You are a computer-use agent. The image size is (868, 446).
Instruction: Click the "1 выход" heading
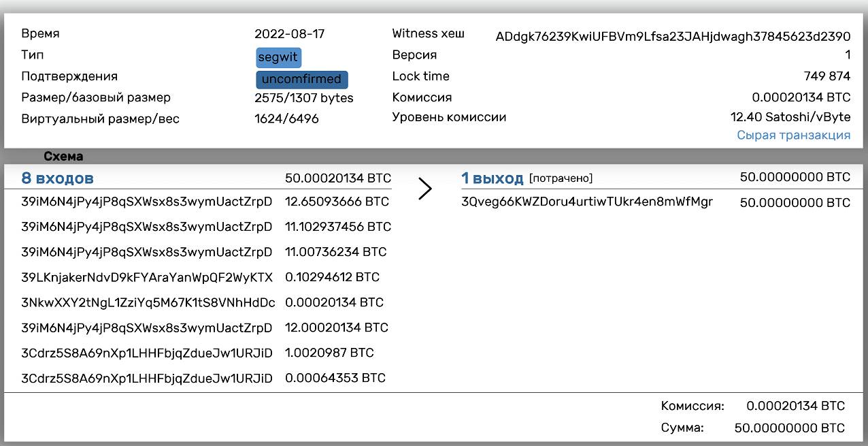click(493, 178)
